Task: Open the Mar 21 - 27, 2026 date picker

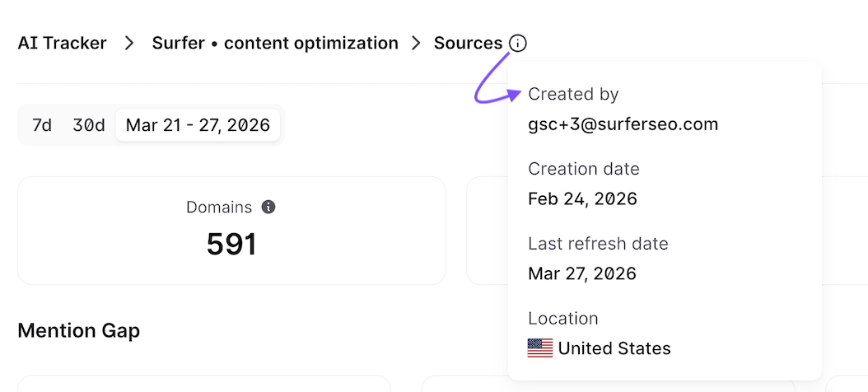Action: click(198, 126)
